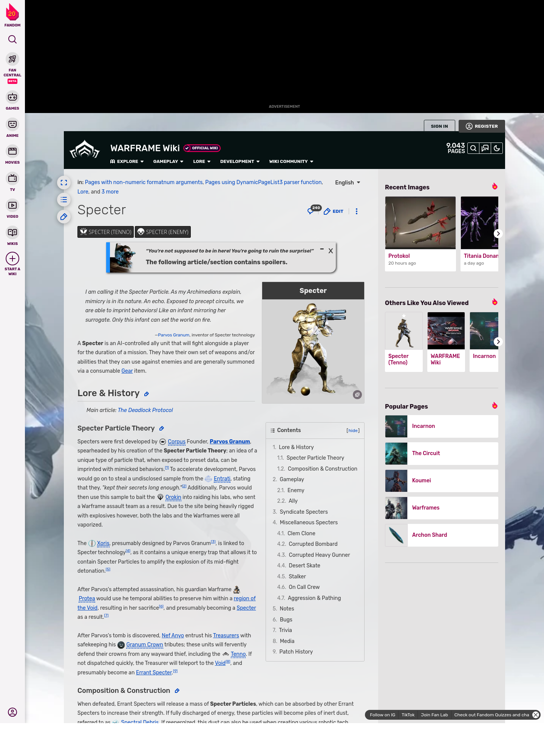This screenshot has height=756, width=544.
Task: Click the Register button
Action: (x=482, y=126)
